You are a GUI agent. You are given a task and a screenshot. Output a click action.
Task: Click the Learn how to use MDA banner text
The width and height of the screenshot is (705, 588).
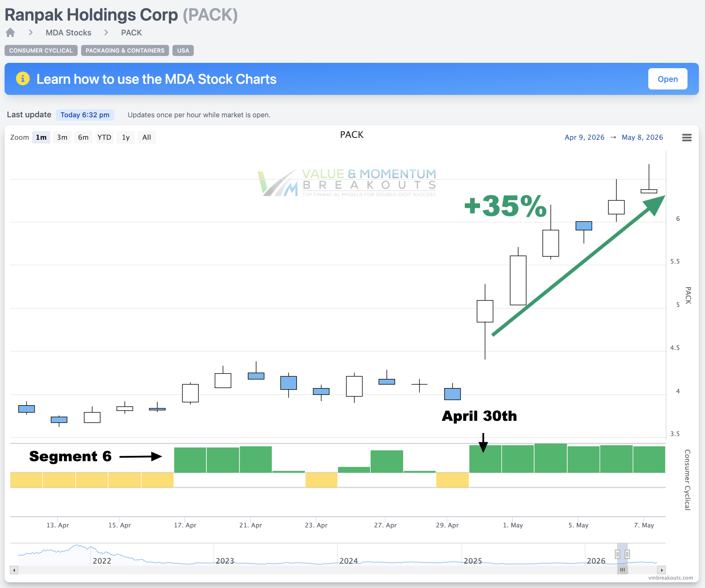click(156, 79)
